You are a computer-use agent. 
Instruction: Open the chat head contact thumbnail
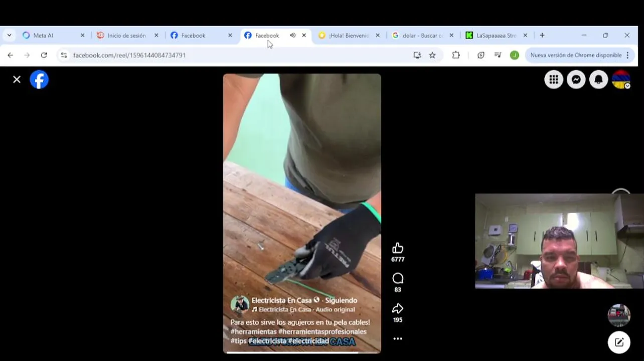coord(619,315)
